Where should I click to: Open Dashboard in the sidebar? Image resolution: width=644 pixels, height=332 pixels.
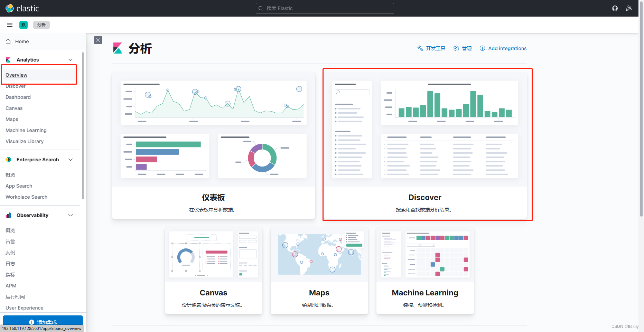[x=18, y=97]
